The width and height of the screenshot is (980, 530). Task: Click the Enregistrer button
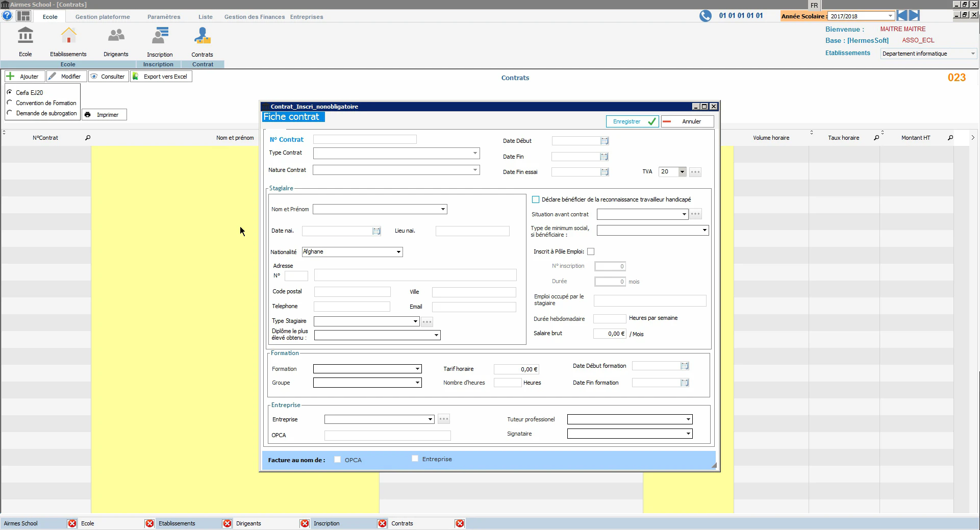tap(633, 121)
